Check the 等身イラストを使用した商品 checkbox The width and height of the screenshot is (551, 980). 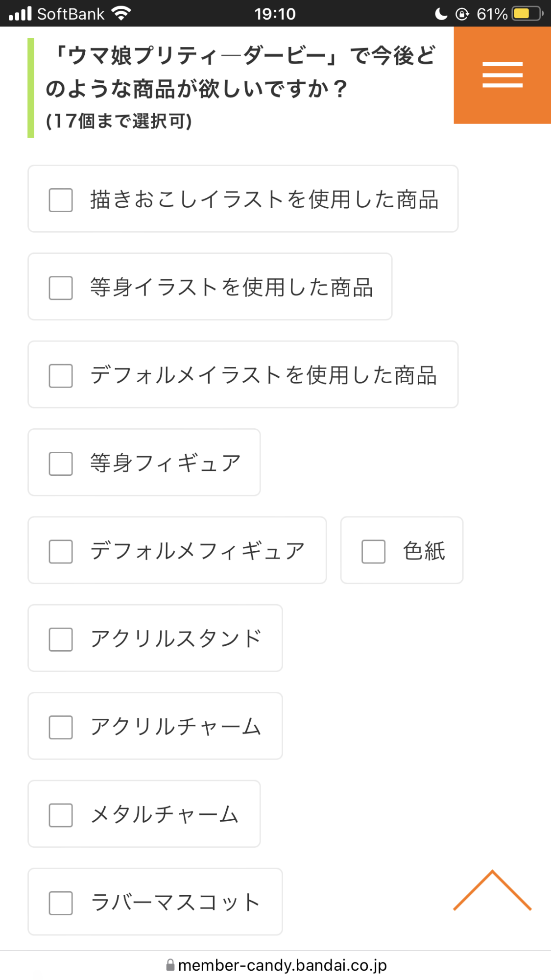(x=61, y=288)
